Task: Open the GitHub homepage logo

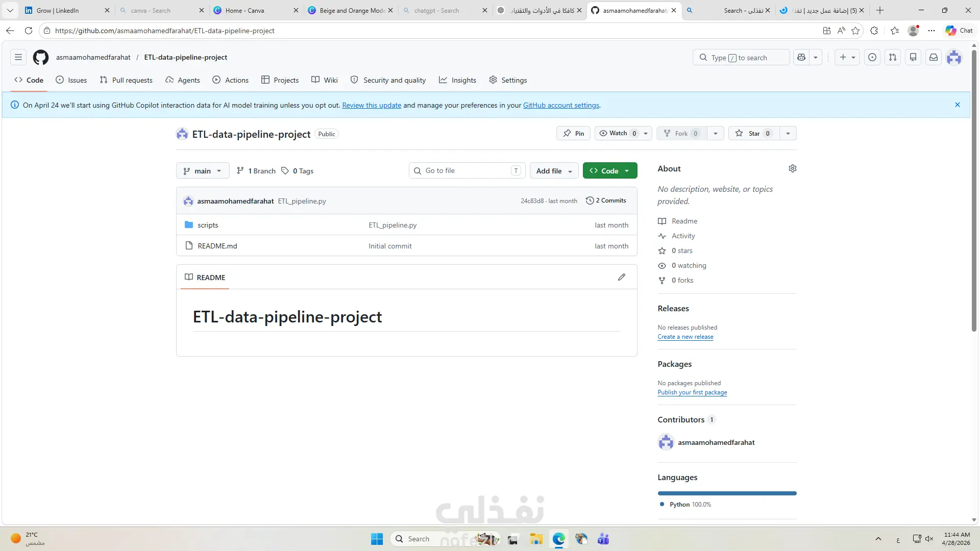Action: click(41, 57)
